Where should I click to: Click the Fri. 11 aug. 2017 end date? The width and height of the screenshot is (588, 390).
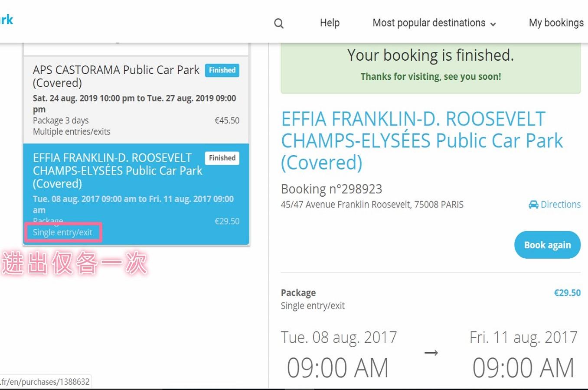pos(523,338)
